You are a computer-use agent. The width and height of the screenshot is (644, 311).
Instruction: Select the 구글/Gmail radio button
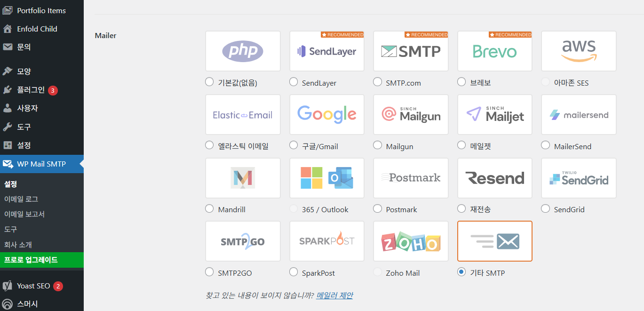pos(294,145)
